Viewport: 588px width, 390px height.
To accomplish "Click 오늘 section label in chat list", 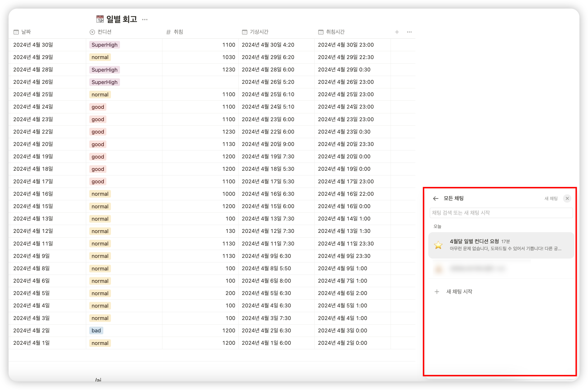I will tap(437, 226).
